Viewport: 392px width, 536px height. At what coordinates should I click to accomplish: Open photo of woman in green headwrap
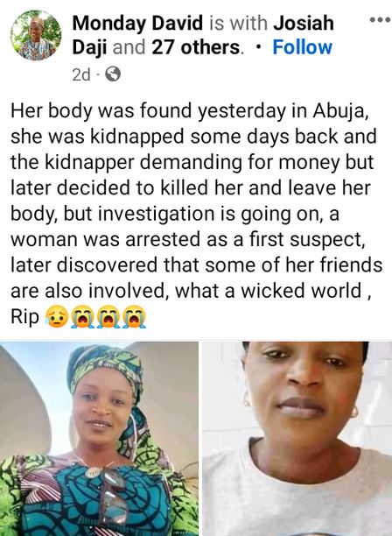tap(99, 439)
